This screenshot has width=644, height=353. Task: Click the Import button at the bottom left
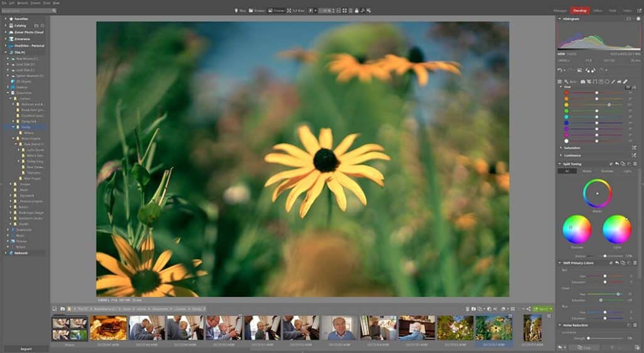coord(26,349)
